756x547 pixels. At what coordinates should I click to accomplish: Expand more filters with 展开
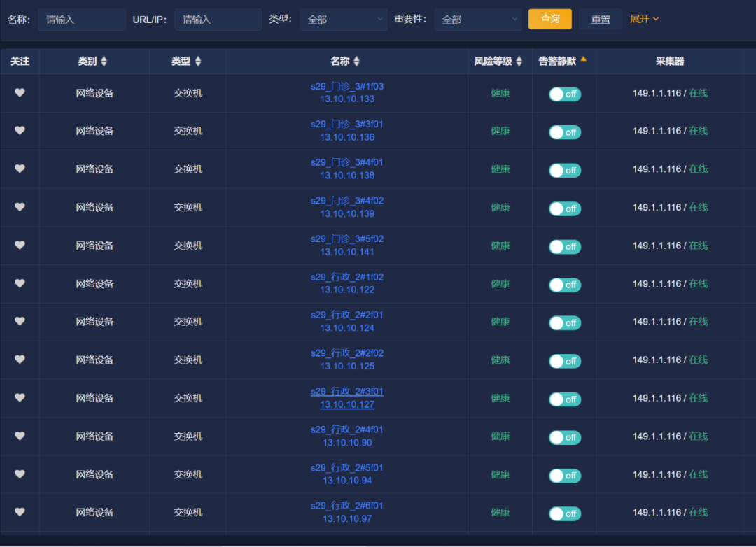pyautogui.click(x=644, y=20)
